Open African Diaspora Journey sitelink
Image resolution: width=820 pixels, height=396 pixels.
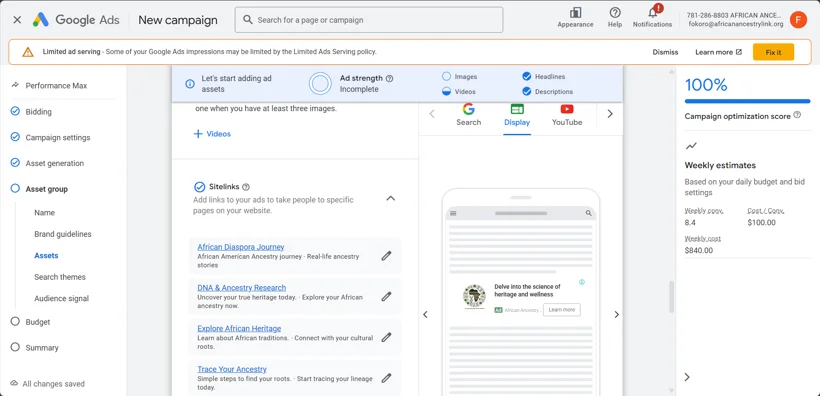[241, 247]
